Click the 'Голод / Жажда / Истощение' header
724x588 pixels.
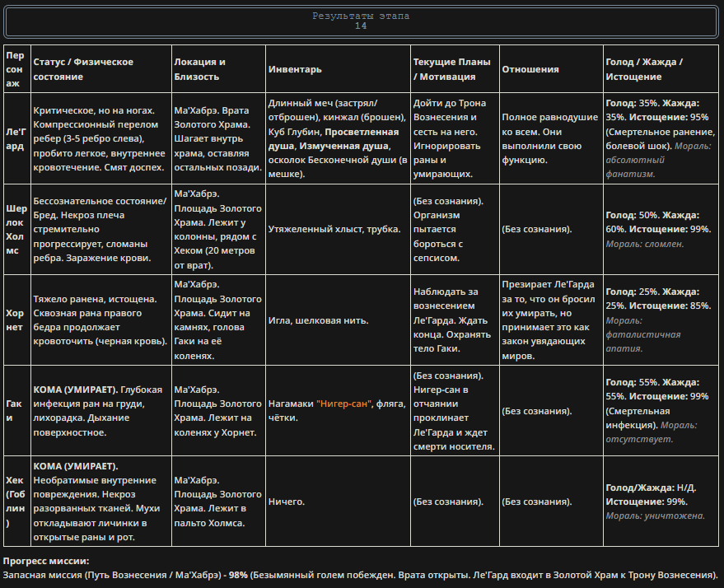pyautogui.click(x=661, y=69)
